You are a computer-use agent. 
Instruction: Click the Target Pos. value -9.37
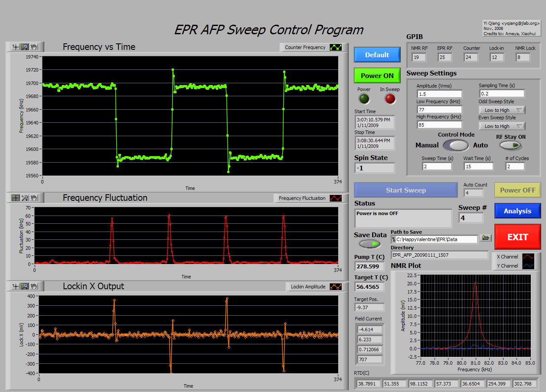point(369,307)
